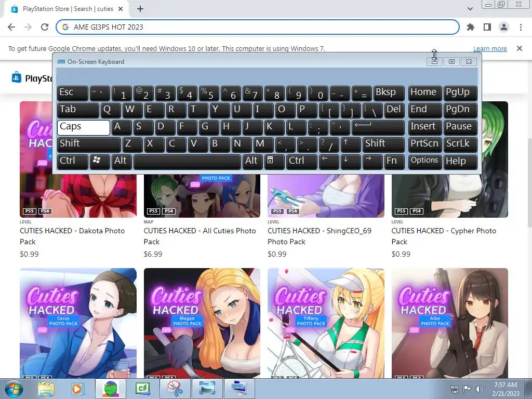
Task: Open Windows Media Player from taskbar
Action: point(77,389)
